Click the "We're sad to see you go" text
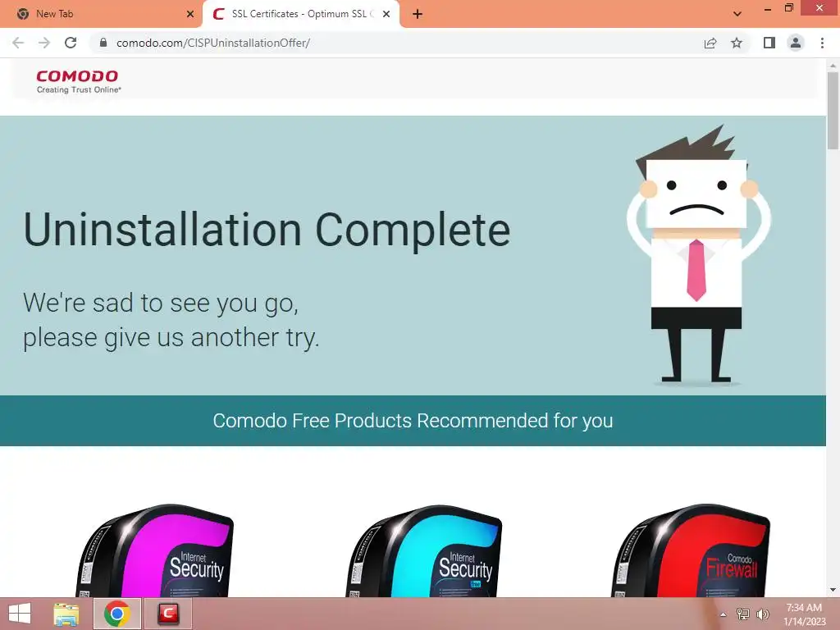840x630 pixels. 161,304
